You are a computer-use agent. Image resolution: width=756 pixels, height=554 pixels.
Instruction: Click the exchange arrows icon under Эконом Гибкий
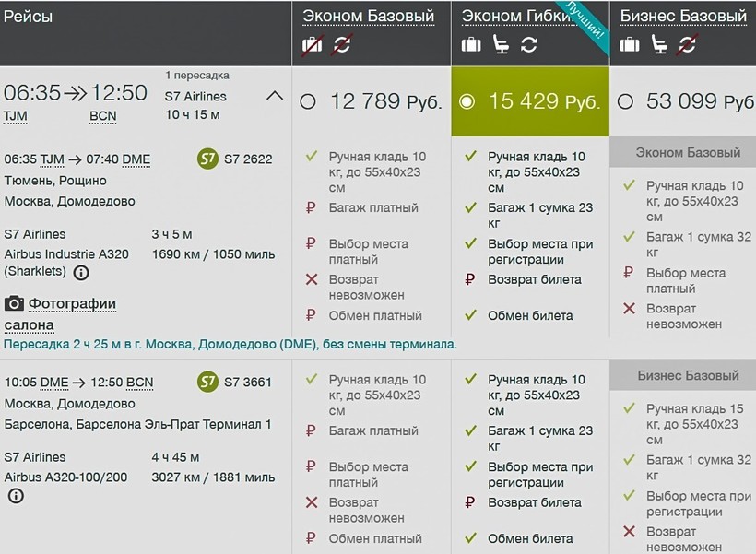(529, 44)
